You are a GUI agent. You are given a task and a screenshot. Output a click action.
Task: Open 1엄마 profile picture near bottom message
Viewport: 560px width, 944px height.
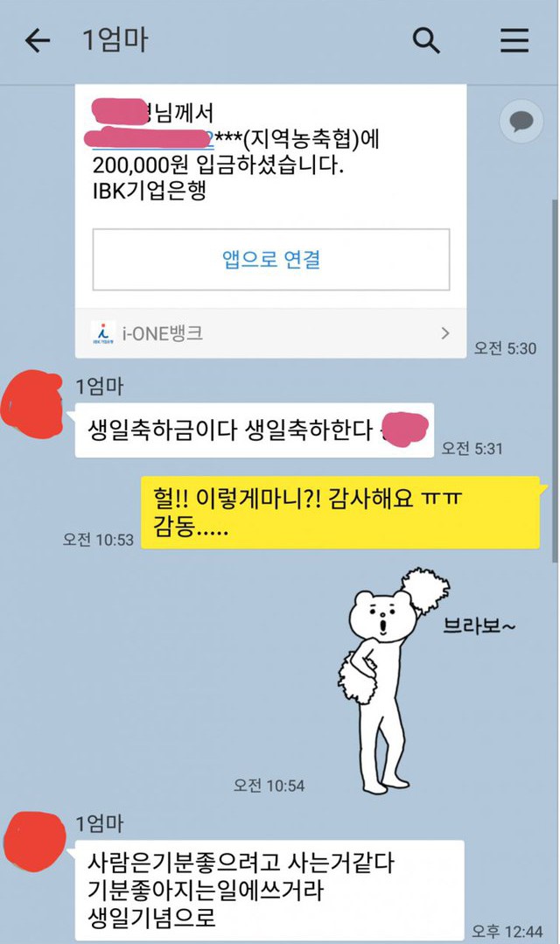[34, 841]
